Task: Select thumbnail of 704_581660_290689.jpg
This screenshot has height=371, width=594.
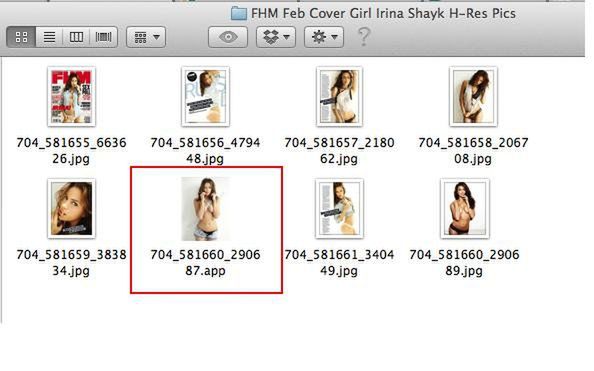Action: pos(465,208)
